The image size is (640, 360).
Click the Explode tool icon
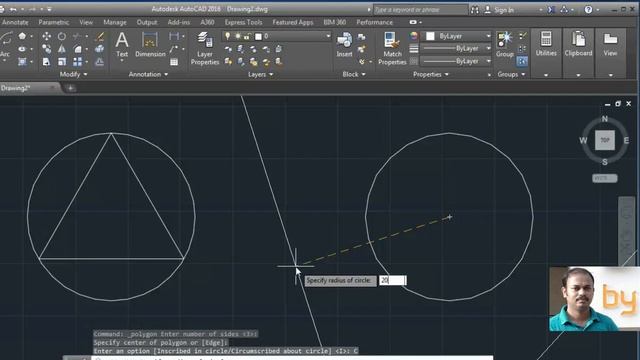click(100, 49)
